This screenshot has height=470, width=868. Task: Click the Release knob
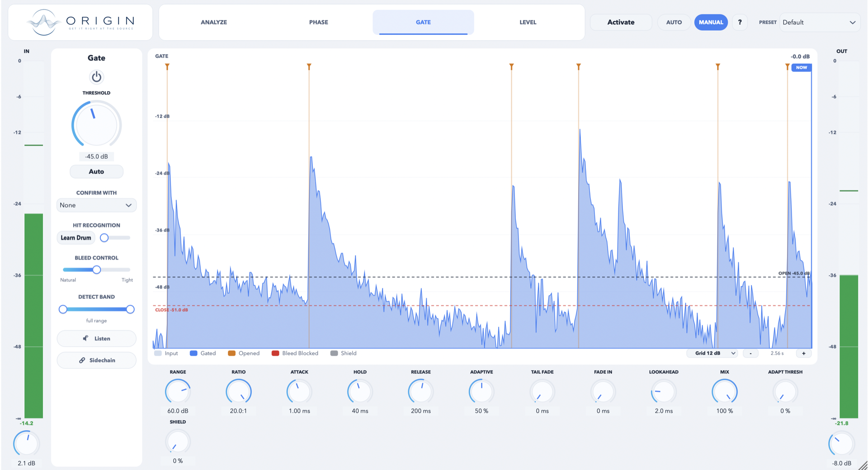(x=420, y=391)
